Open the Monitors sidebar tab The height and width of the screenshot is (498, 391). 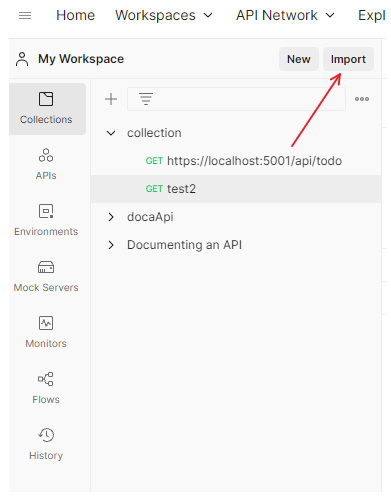pos(46,333)
